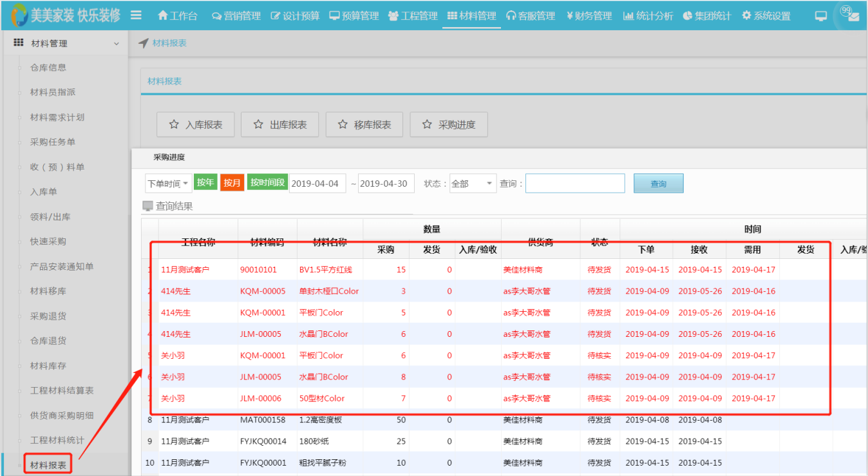Open the mail notifications icon

[x=853, y=17]
